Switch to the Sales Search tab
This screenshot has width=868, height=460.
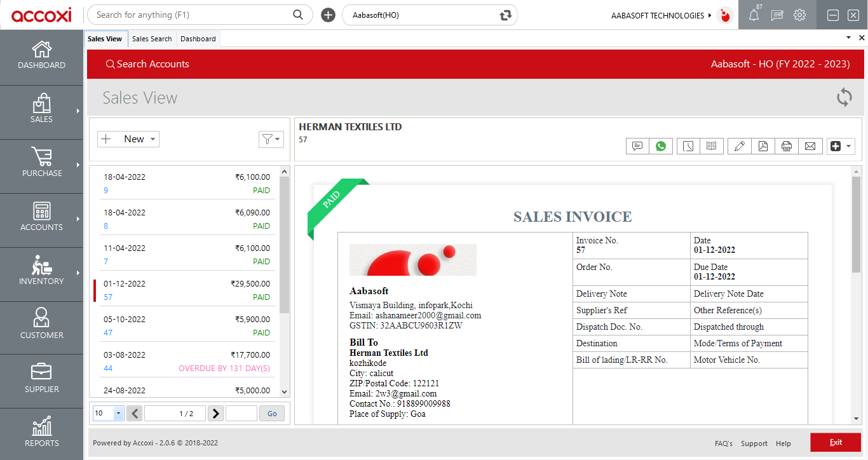click(152, 39)
